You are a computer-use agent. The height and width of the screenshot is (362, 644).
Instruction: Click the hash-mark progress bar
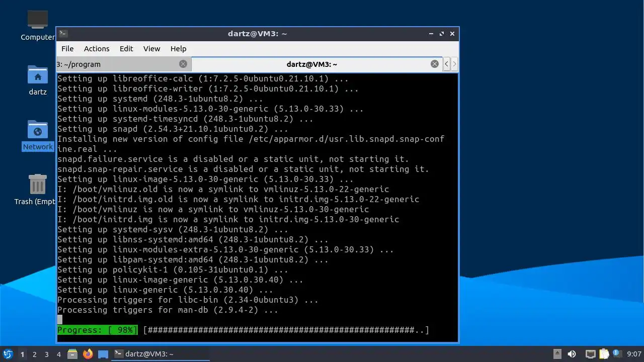286,330
